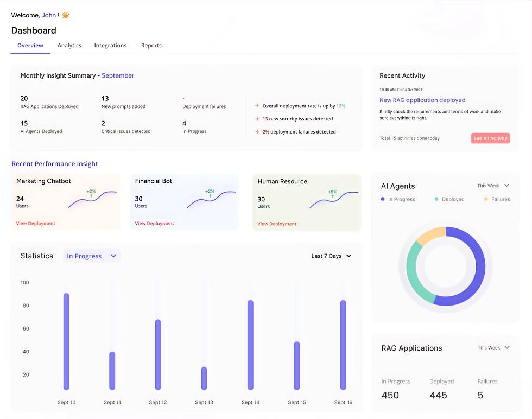Select the Sept 14 bar
Screen dimensions: 532x419
pyautogui.click(x=250, y=345)
